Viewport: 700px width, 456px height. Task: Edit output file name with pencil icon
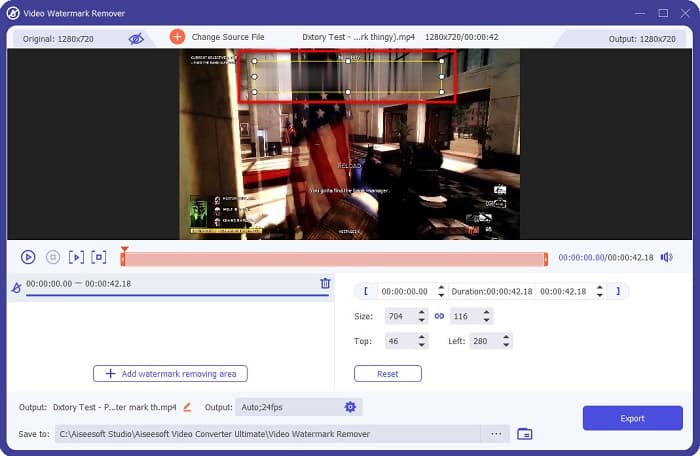click(x=188, y=407)
